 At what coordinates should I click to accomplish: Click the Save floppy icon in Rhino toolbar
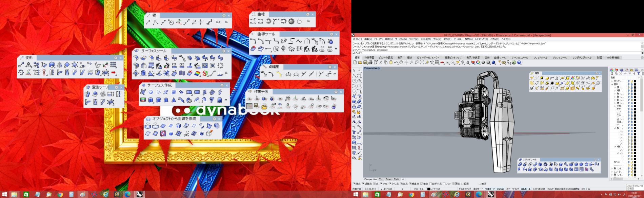[x=365, y=62]
